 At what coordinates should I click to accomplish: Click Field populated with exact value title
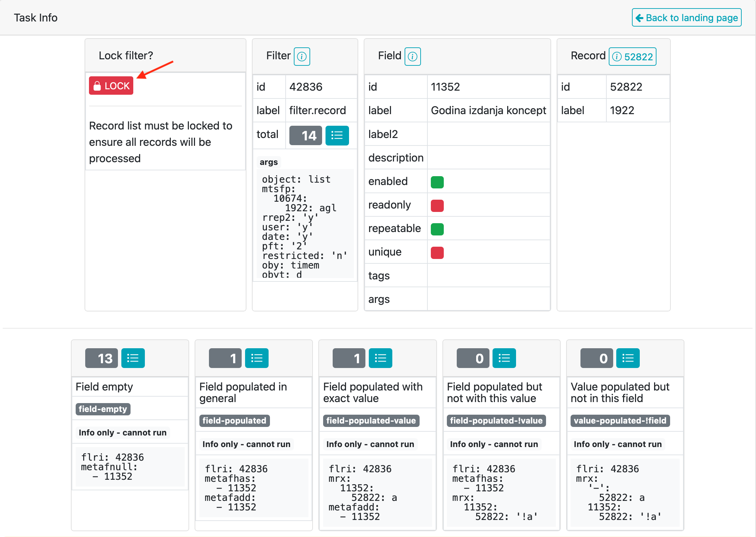[373, 393]
